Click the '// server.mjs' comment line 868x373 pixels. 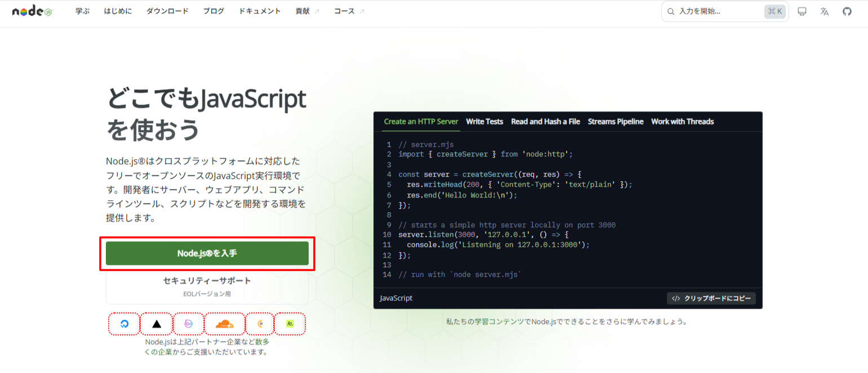[426, 145]
